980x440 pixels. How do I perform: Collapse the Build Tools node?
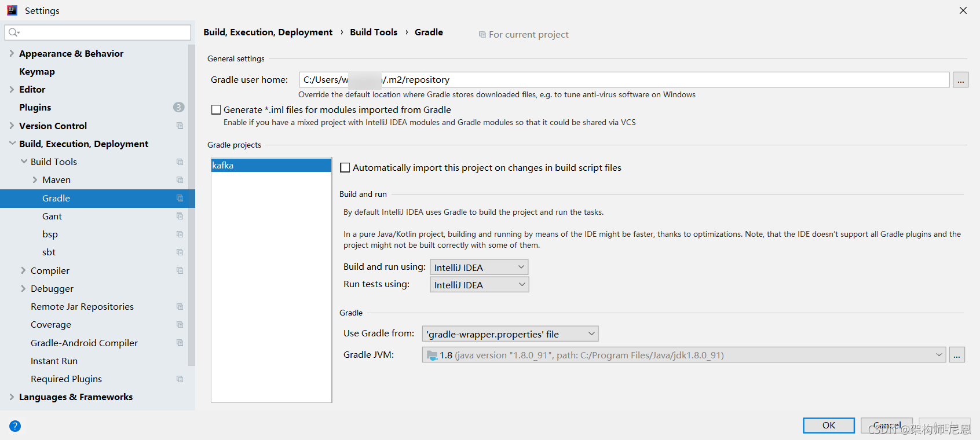click(x=23, y=162)
